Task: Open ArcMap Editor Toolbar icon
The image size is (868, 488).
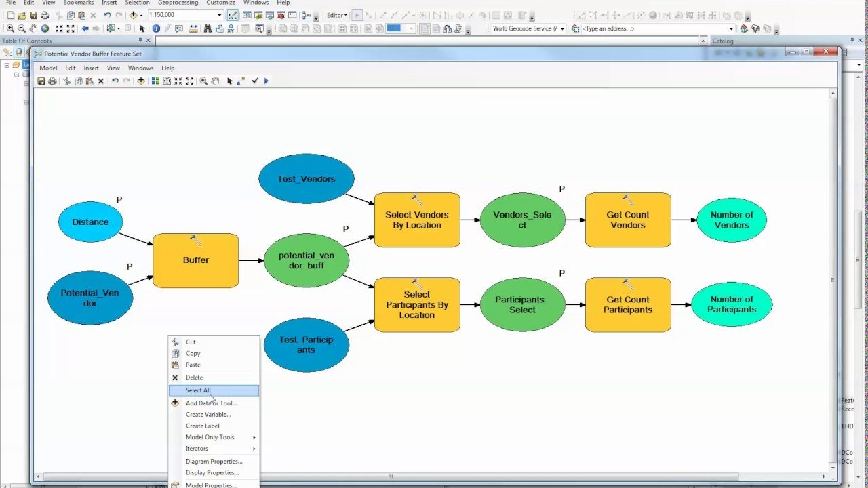Action: click(233, 15)
